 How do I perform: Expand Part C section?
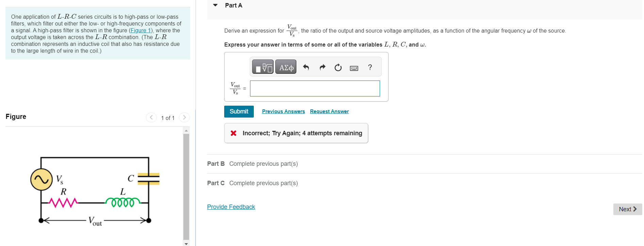point(216,183)
